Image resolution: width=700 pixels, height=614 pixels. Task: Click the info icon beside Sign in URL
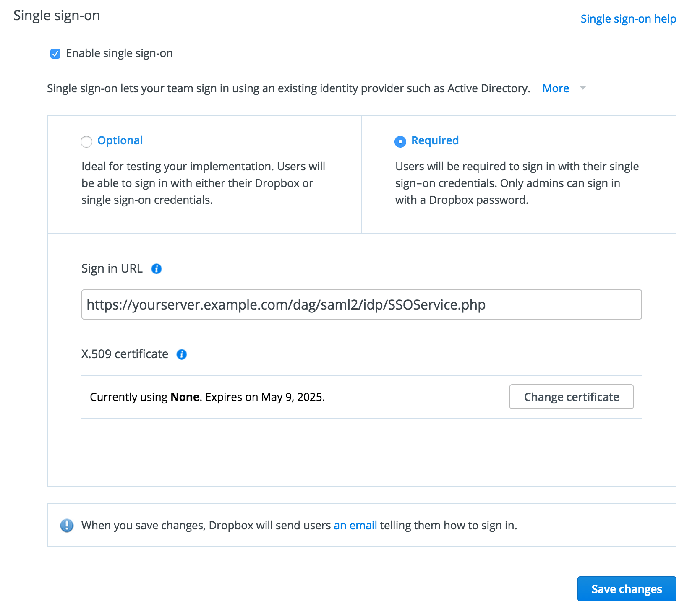(156, 269)
